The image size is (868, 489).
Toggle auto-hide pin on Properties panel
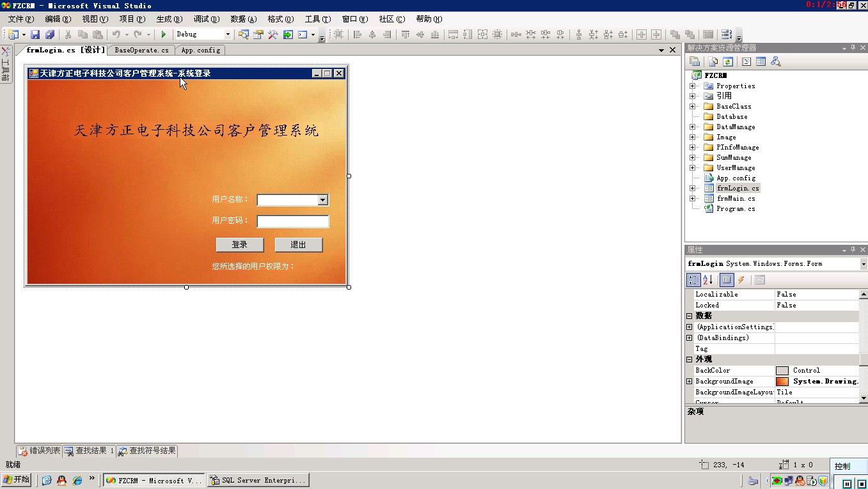(x=853, y=250)
